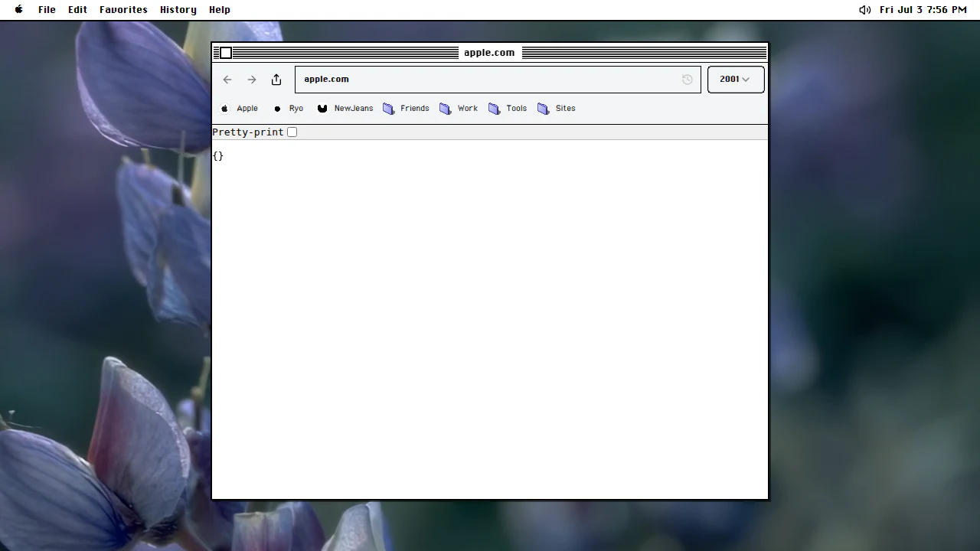Viewport: 980px width, 551px height.
Task: Go back with the left arrow
Action: coord(227,80)
